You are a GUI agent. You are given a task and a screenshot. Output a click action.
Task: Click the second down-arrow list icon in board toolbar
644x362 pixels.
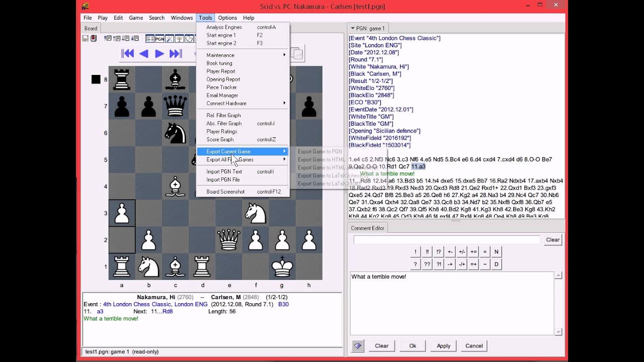coord(135,38)
